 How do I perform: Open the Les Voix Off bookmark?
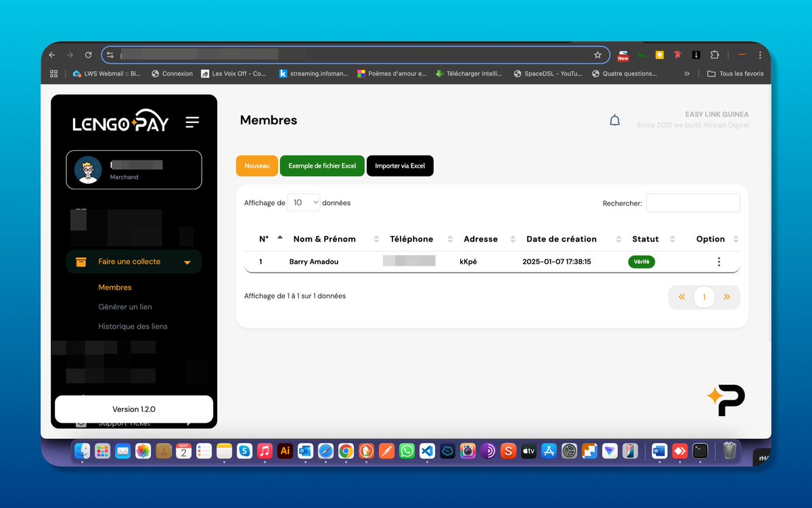(x=234, y=74)
